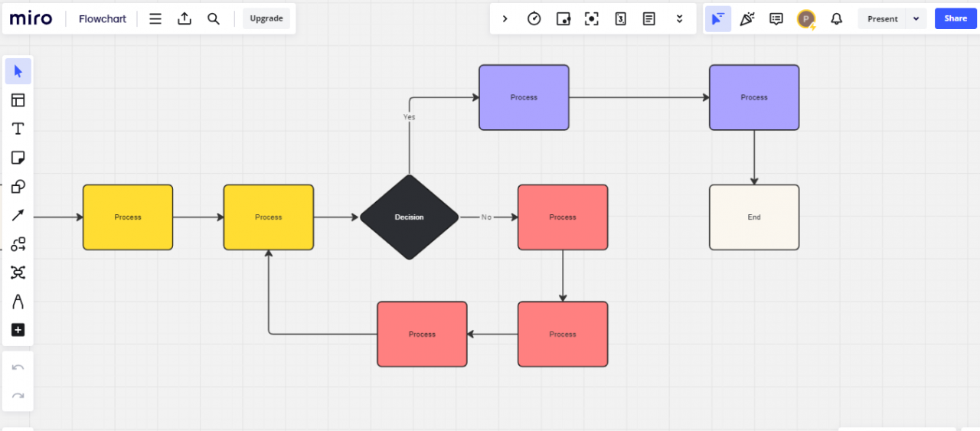This screenshot has height=431, width=980.
Task: Open the Shapes tool
Action: [x=18, y=186]
